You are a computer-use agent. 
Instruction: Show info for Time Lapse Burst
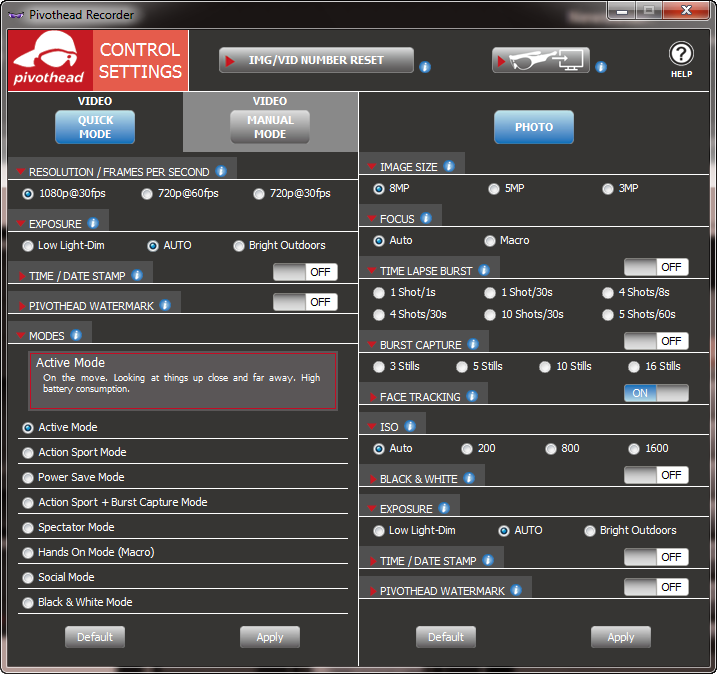[484, 270]
